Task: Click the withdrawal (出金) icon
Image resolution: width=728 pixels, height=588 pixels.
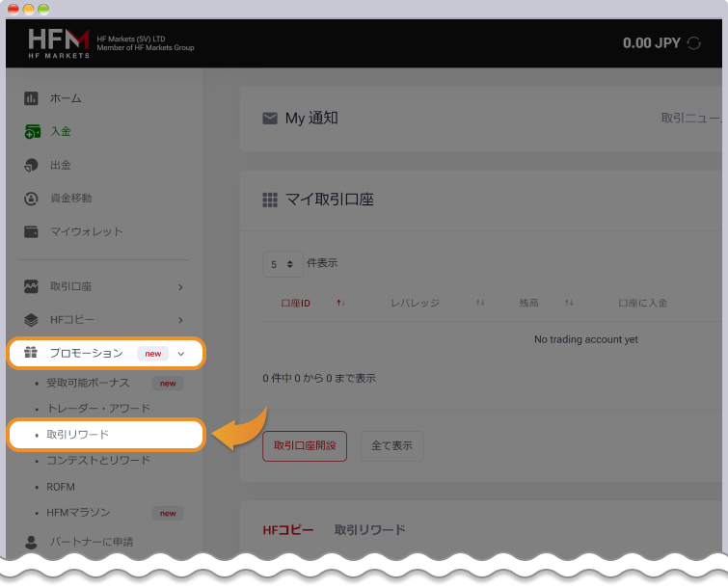Action: 31,165
